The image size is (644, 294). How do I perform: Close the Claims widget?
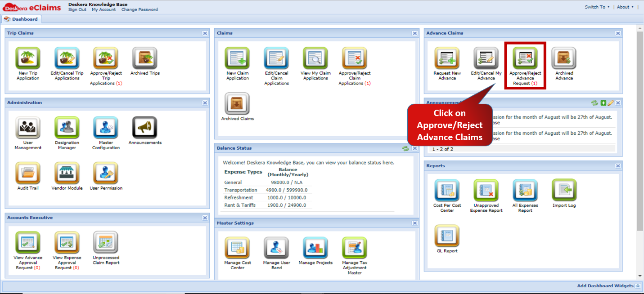click(415, 33)
